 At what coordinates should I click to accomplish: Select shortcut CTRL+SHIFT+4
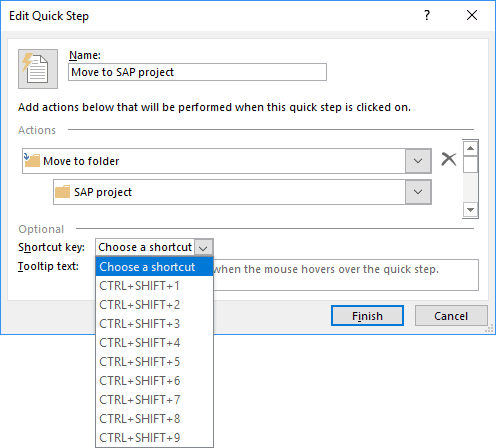click(154, 343)
